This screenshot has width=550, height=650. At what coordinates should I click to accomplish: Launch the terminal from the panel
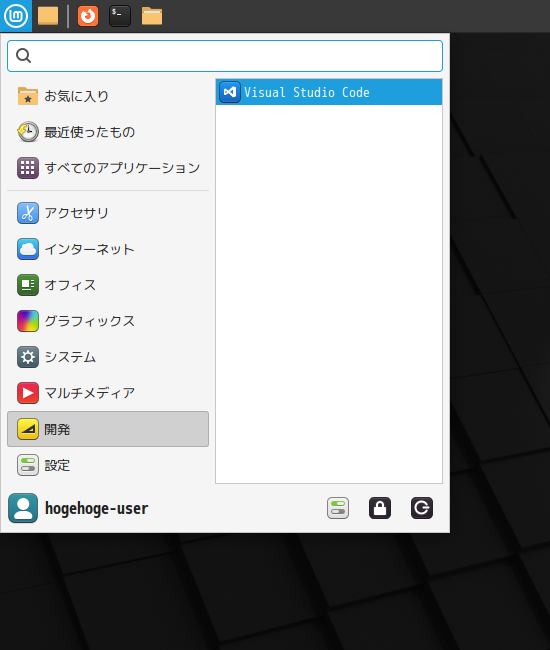point(120,16)
